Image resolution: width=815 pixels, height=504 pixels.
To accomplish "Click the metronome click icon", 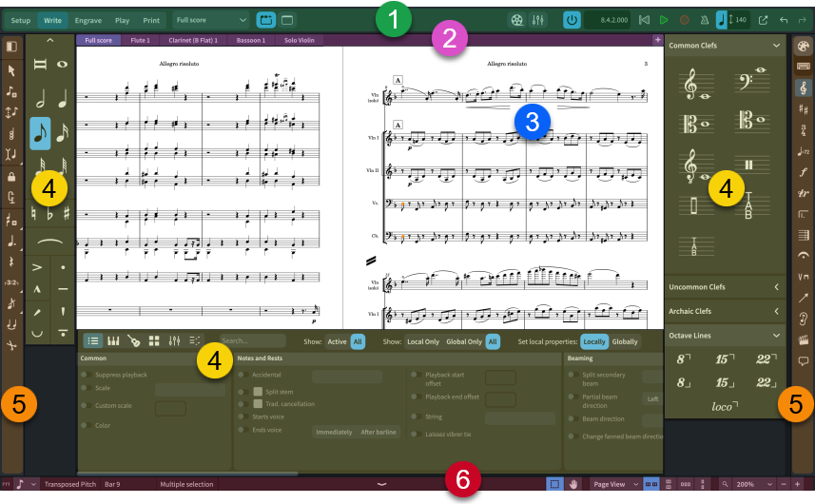I will [x=704, y=19].
